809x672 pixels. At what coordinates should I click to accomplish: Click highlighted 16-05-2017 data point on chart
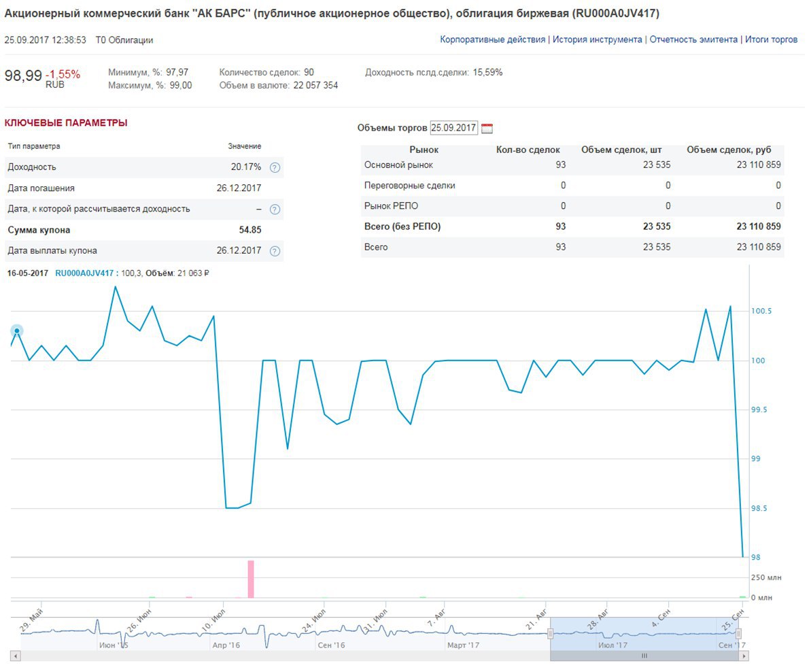17,331
